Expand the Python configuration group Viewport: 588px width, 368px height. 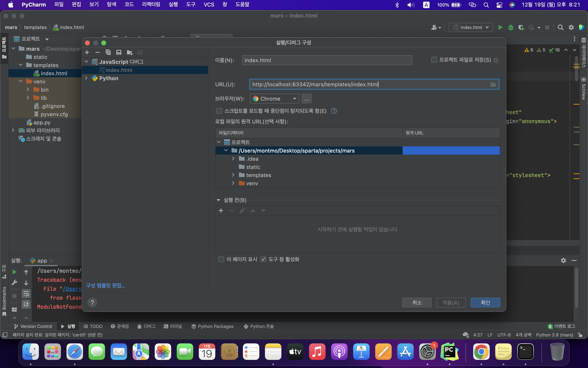87,78
